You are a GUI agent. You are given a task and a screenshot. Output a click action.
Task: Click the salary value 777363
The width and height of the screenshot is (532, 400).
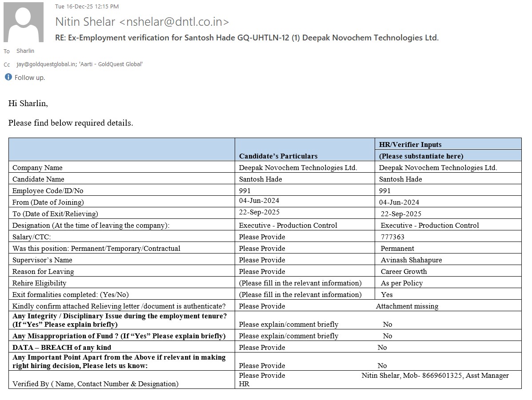pyautogui.click(x=392, y=237)
